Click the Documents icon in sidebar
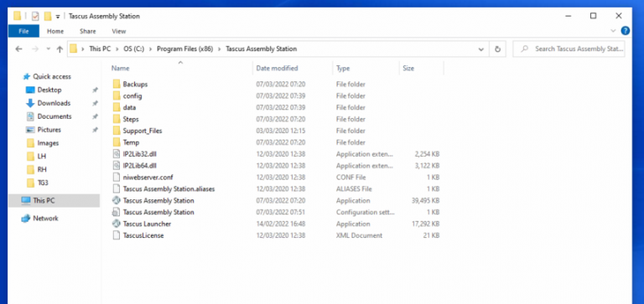This screenshot has width=644, height=304. coord(30,116)
